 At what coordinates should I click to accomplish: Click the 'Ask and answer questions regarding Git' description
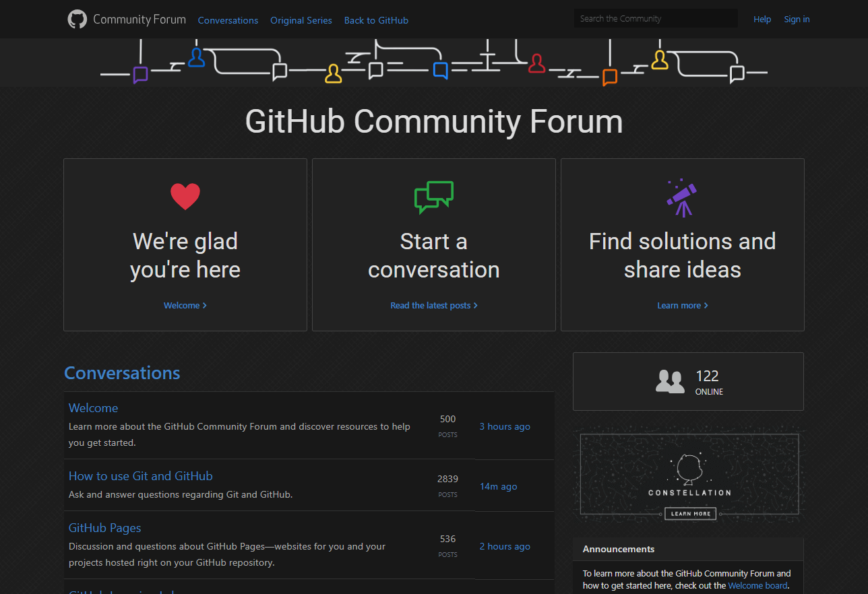(181, 494)
